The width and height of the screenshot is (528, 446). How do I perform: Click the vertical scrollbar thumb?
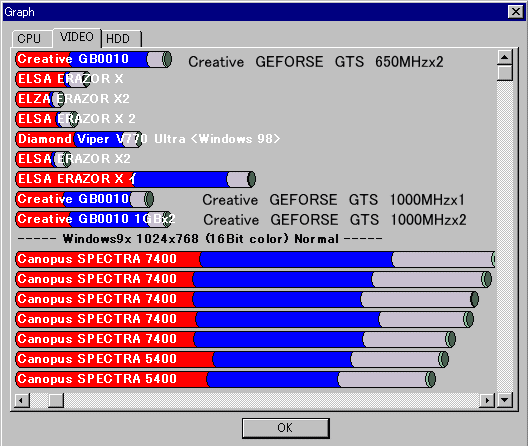pyautogui.click(x=504, y=72)
